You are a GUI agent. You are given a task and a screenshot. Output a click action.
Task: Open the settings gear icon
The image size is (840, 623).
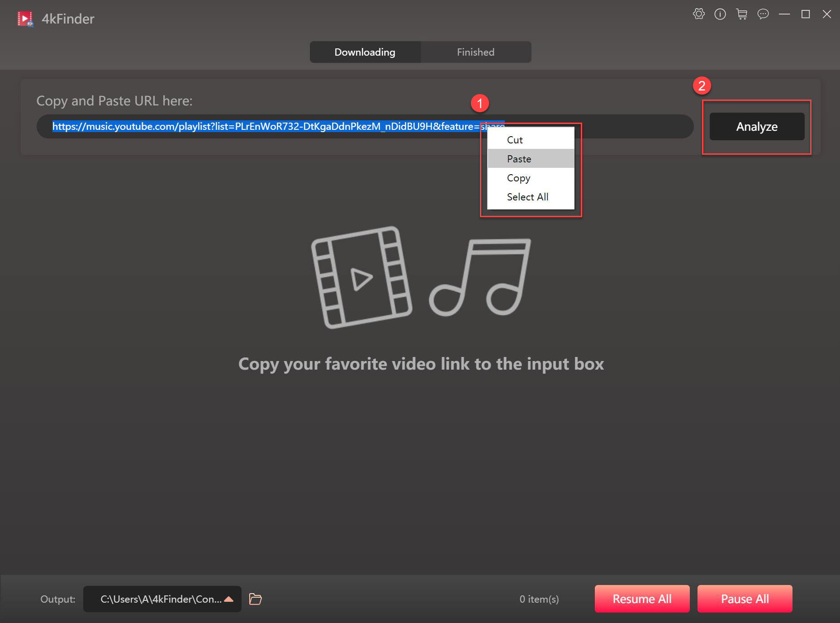pos(699,14)
